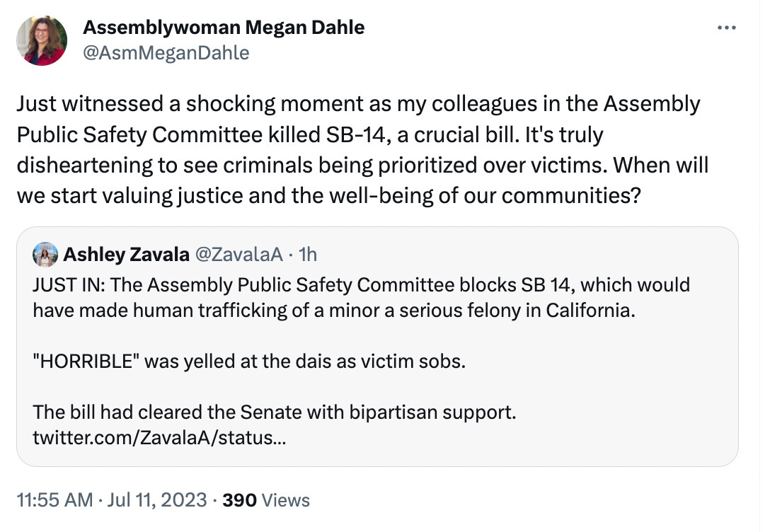The height and width of the screenshot is (532, 770).
Task: Click the "HORRIBLE" was yelled line
Action: [x=249, y=361]
